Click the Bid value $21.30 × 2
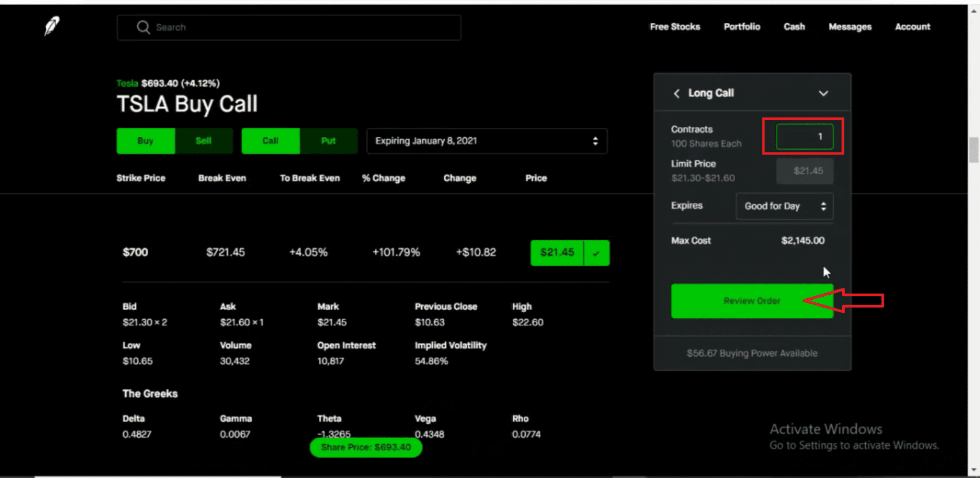The height and width of the screenshot is (478, 980). [145, 322]
